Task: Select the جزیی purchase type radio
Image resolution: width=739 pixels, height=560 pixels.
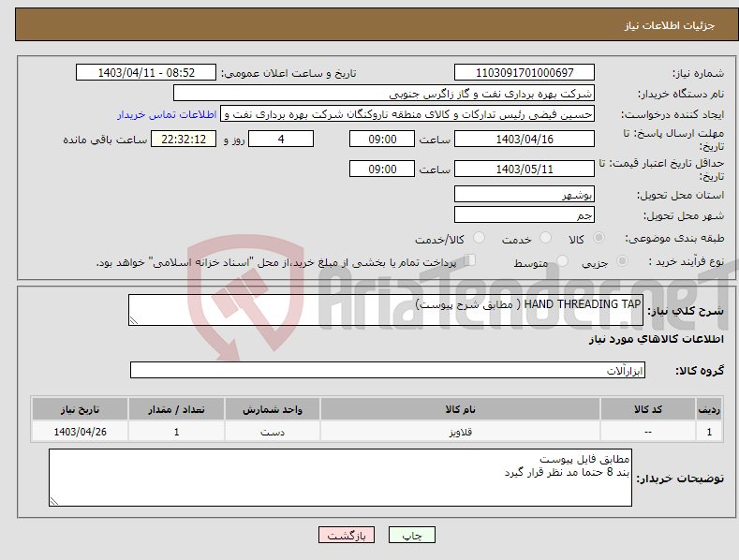Action: [x=622, y=261]
